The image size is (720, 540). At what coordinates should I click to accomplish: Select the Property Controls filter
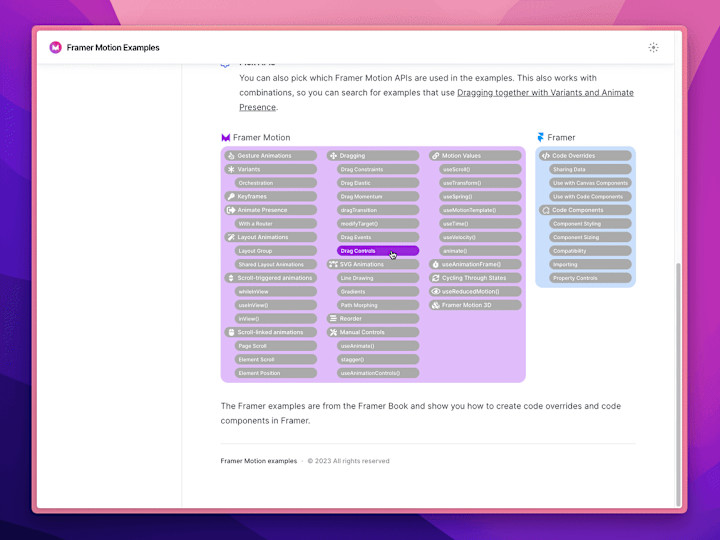(x=591, y=278)
